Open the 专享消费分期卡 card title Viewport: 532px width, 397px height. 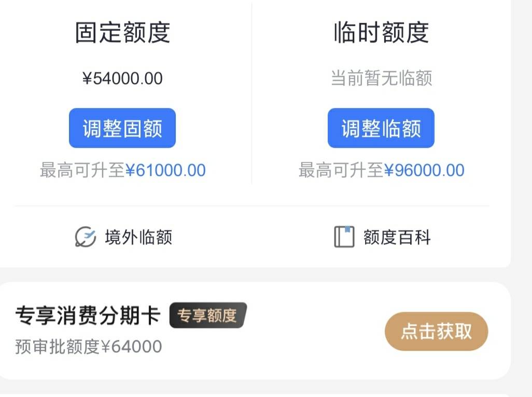coord(88,315)
